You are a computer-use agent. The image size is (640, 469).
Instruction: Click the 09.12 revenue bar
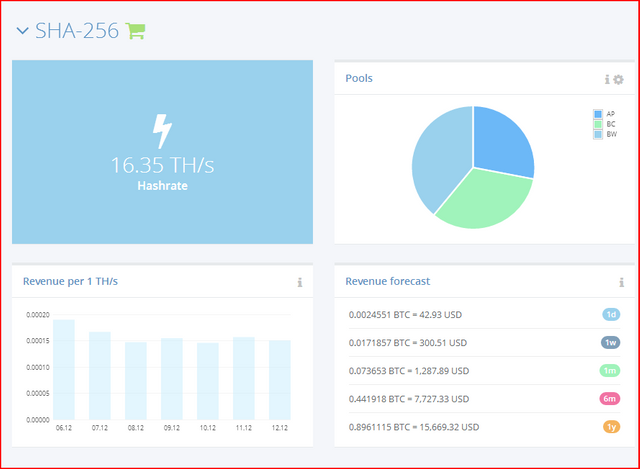click(x=172, y=379)
